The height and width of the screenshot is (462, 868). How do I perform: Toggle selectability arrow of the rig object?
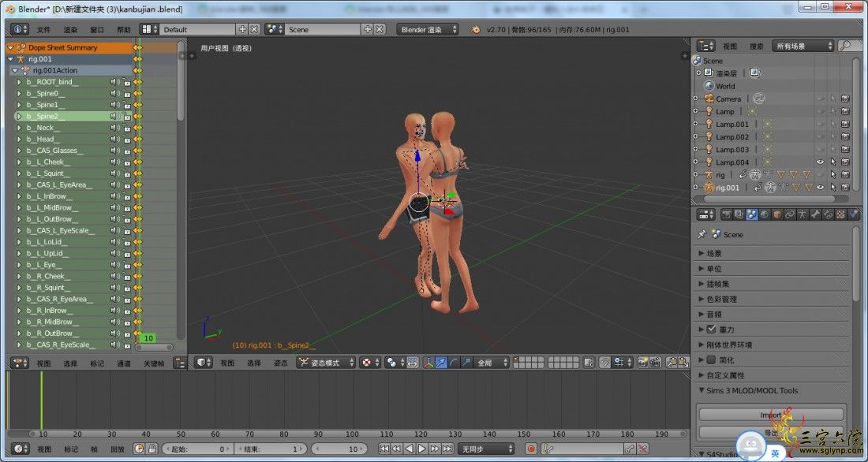click(x=832, y=175)
